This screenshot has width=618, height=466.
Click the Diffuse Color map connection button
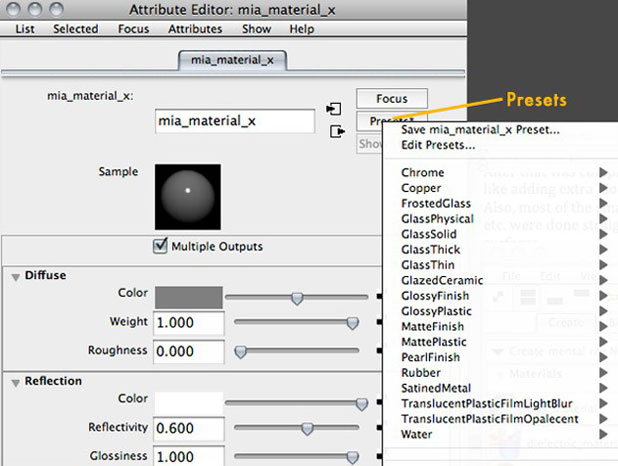379,296
